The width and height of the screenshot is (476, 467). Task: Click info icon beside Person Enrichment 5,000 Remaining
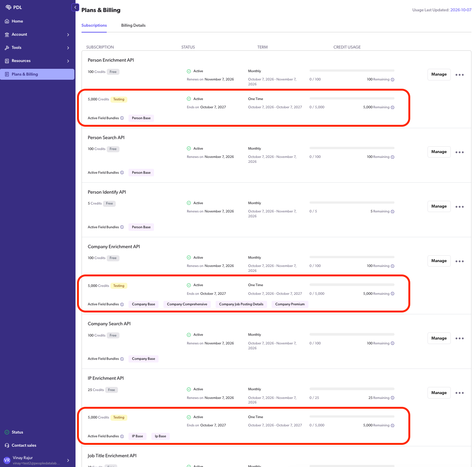click(393, 108)
